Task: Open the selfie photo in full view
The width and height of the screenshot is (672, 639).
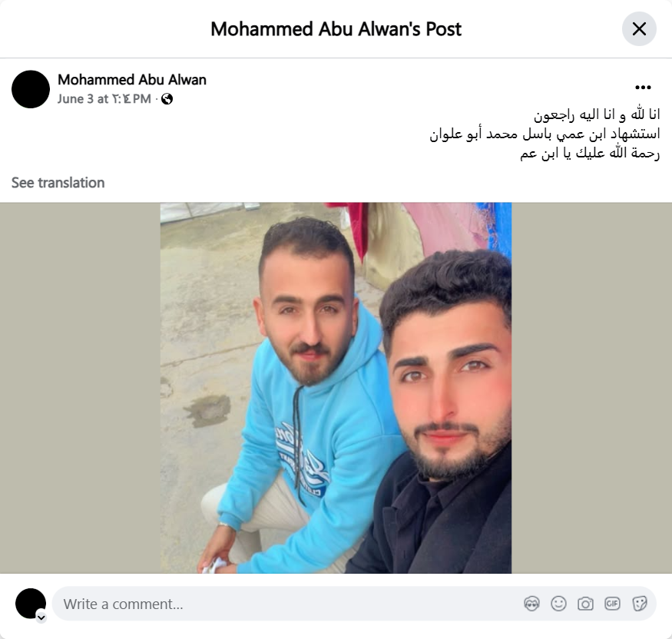Action: tap(336, 388)
